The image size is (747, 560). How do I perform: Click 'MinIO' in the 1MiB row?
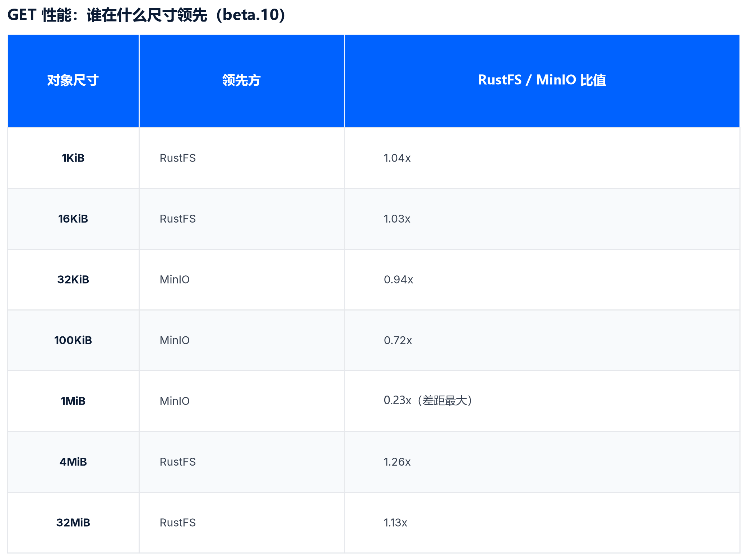(175, 401)
